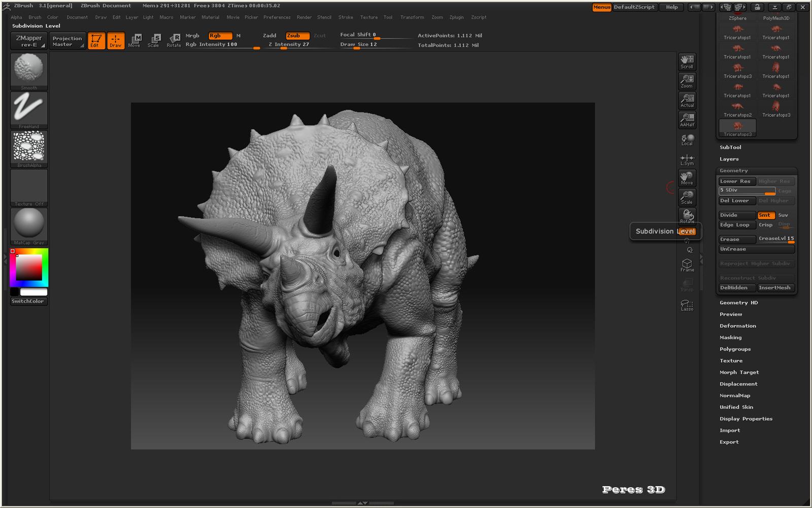Select the ZSphere tool thumbnail
Viewport: 812px width, 508px height.
pyautogui.click(x=737, y=17)
